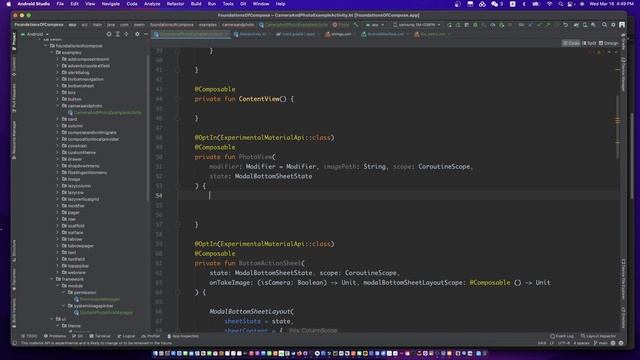Open Spotlight search in macOS menu bar
640x360 pixels.
pos(561,4)
